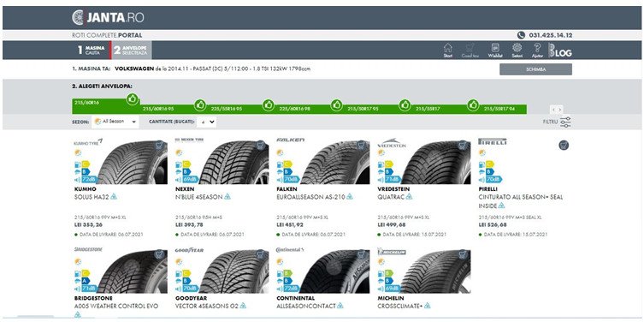This screenshot has height=322, width=644.
Task: Open the Wishlist icon in header
Action: [x=495, y=51]
